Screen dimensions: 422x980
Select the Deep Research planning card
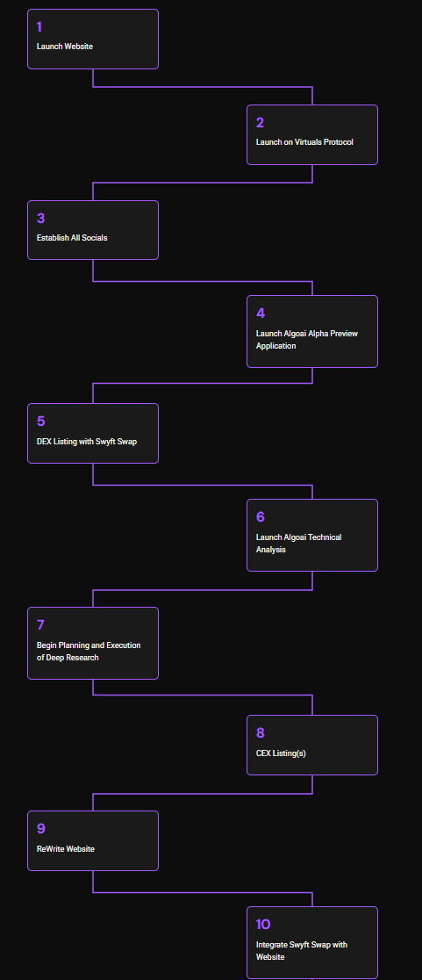tap(93, 643)
